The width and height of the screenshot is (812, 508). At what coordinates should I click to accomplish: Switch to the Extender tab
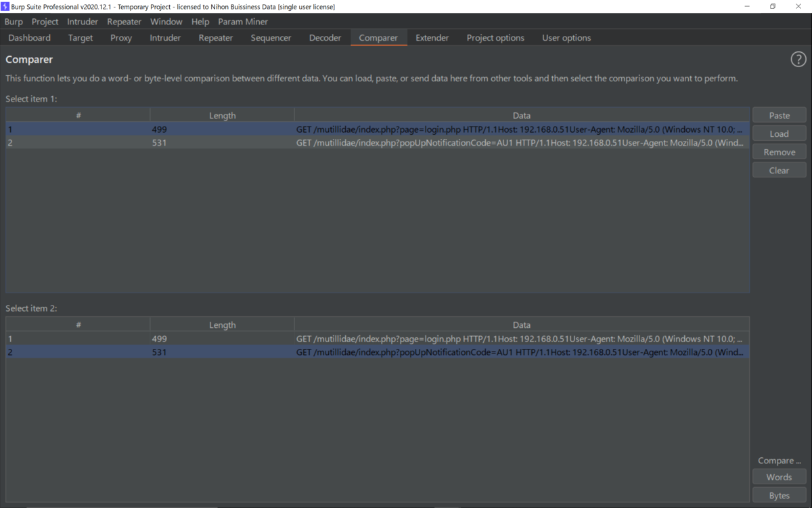click(432, 38)
